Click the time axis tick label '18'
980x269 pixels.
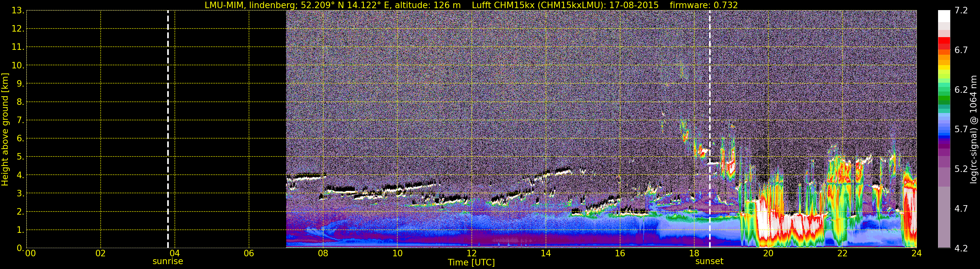pyautogui.click(x=694, y=253)
